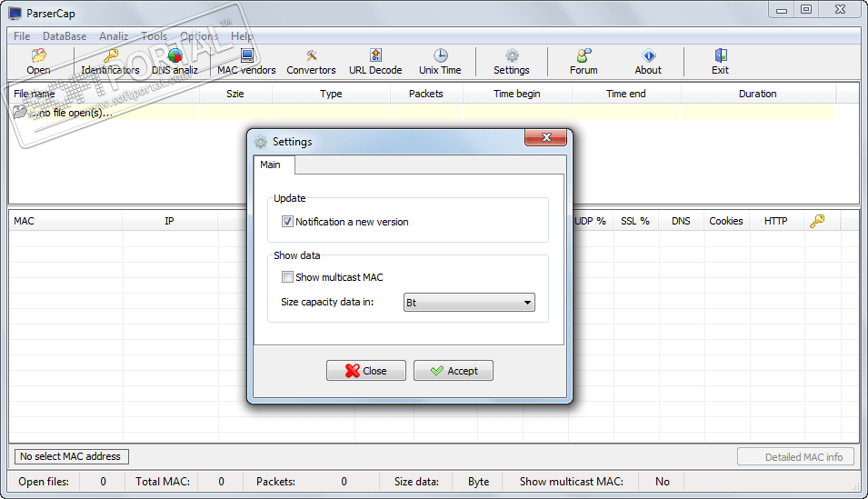Click Time begin column header
Image resolution: width=868 pixels, height=499 pixels.
tap(517, 94)
